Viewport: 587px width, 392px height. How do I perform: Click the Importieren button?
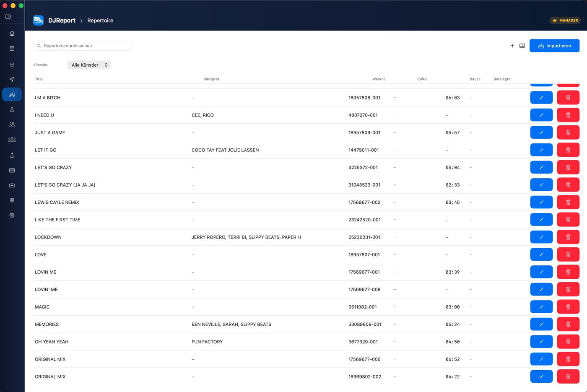click(554, 46)
